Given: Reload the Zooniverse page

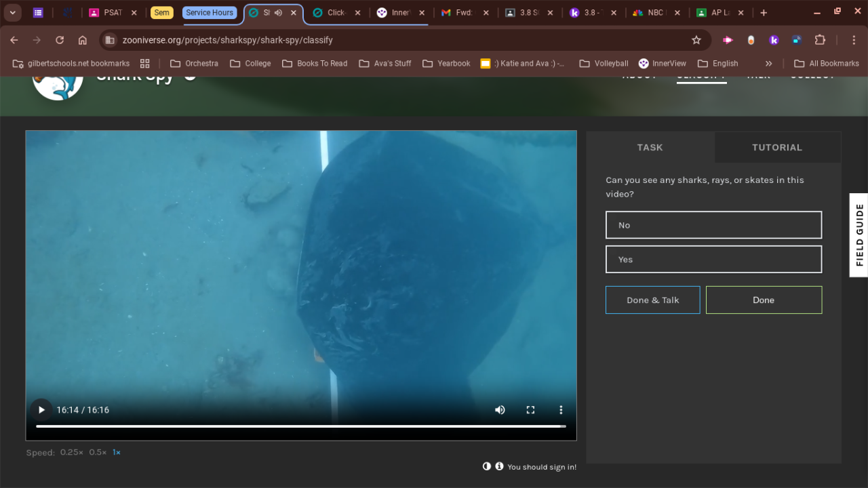Looking at the screenshot, I should (x=60, y=40).
